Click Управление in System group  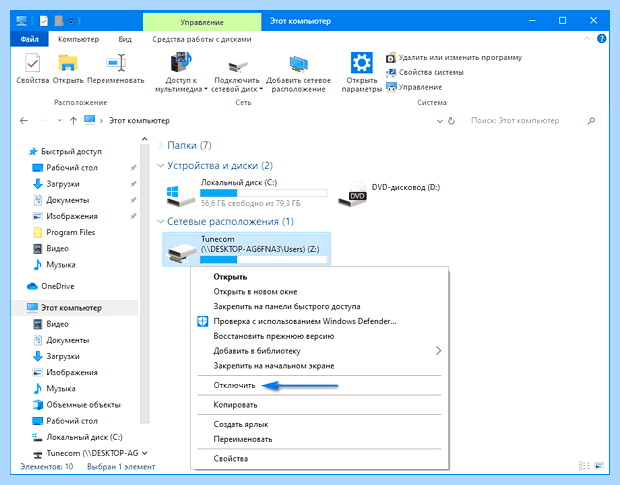(x=414, y=87)
